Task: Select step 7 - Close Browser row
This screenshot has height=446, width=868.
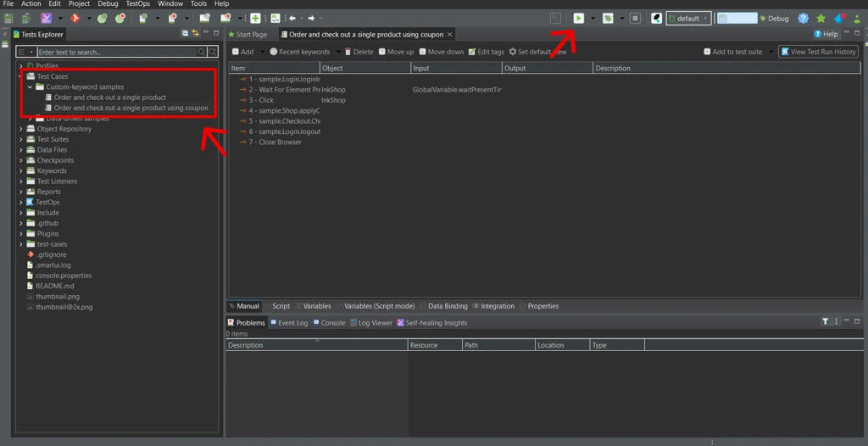Action: point(275,142)
